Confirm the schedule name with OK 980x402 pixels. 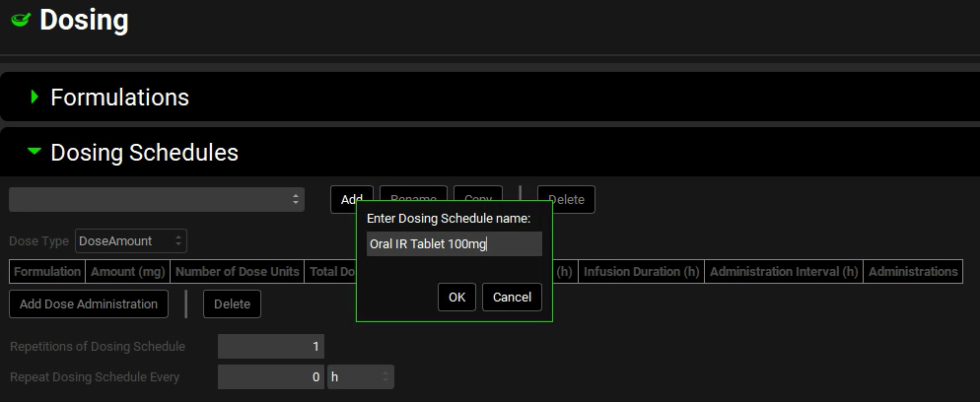click(x=456, y=297)
